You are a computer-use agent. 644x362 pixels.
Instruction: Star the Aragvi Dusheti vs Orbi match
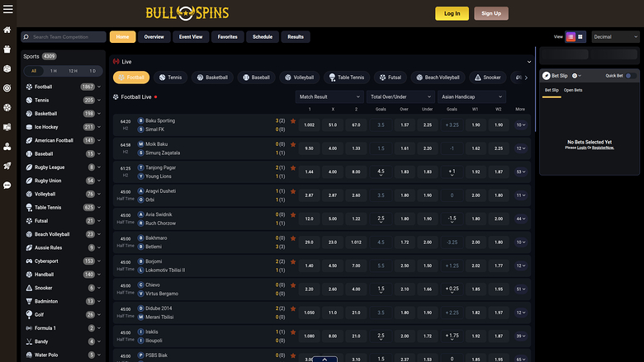[293, 191]
